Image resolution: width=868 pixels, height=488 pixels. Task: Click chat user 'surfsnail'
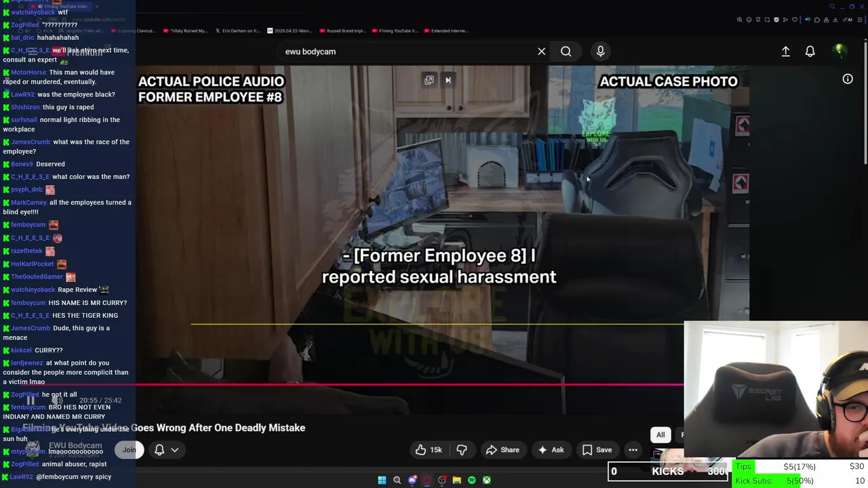click(x=24, y=120)
